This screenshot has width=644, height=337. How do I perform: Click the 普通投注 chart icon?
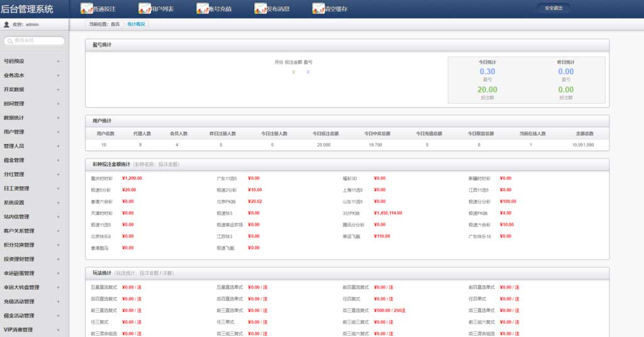tap(87, 9)
